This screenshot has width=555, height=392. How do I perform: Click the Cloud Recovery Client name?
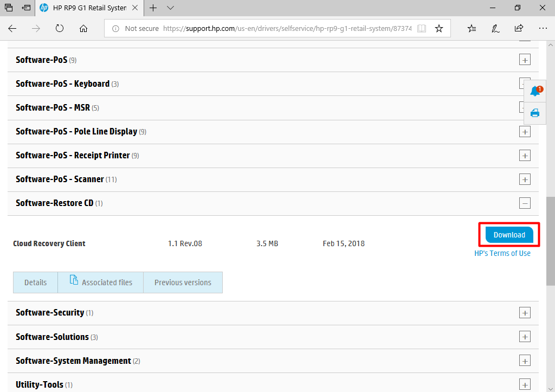[x=49, y=243]
